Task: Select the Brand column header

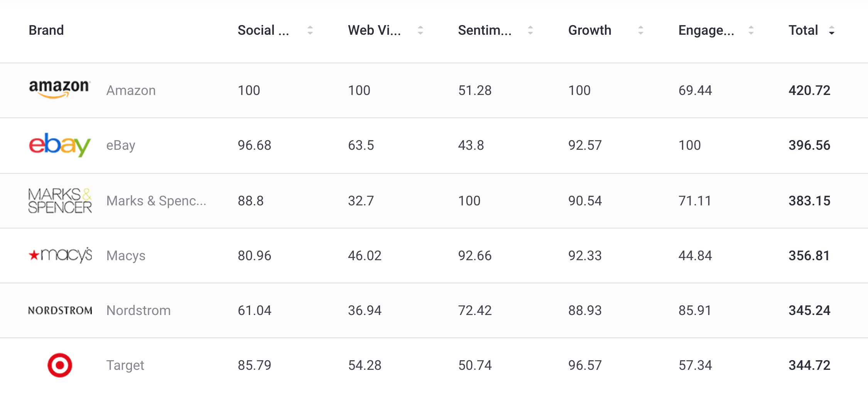Action: (46, 30)
